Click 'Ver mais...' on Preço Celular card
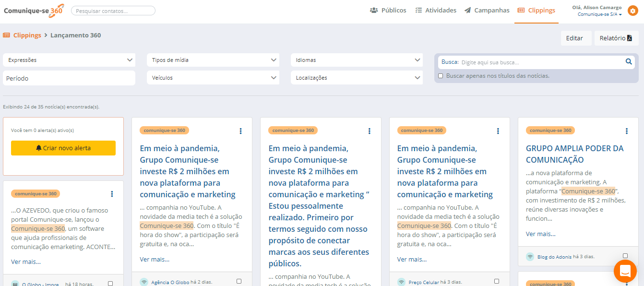This screenshot has height=286, width=644. (x=412, y=259)
